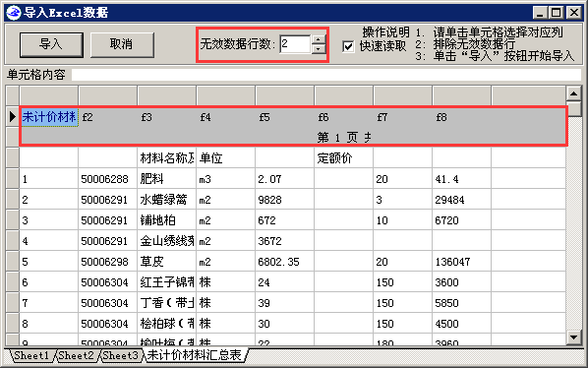The height and width of the screenshot is (368, 588).
Task: Switch to the Sheet1 tab
Action: tap(31, 355)
